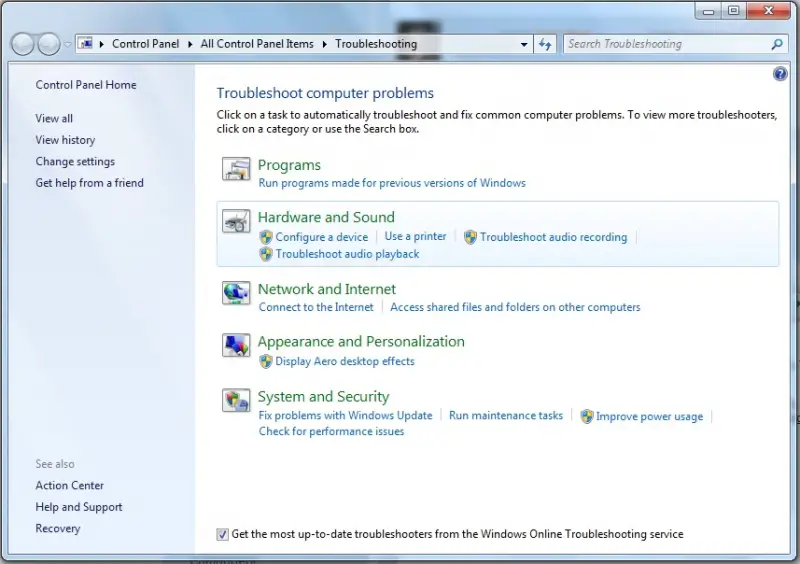Click shield icon beside Display Aero desktop effects
Viewport: 800px width, 564px height.
pyautogui.click(x=266, y=361)
